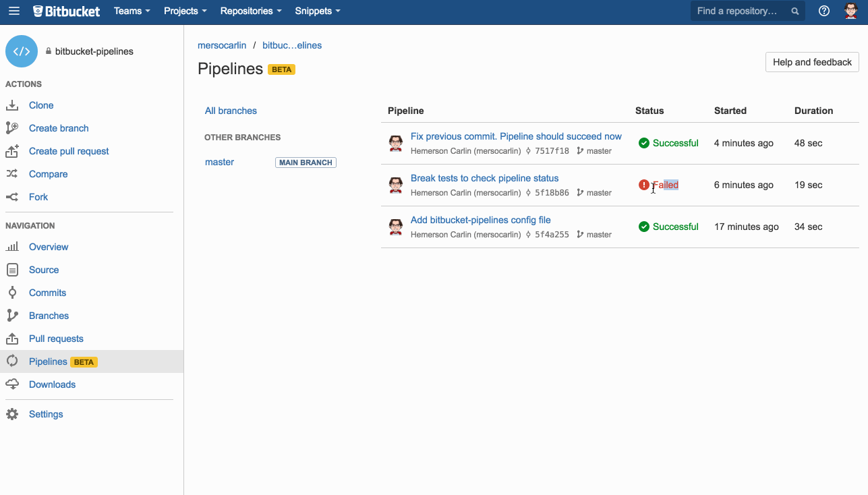Open the Repositories dropdown
This screenshot has height=495, width=868.
coord(250,11)
